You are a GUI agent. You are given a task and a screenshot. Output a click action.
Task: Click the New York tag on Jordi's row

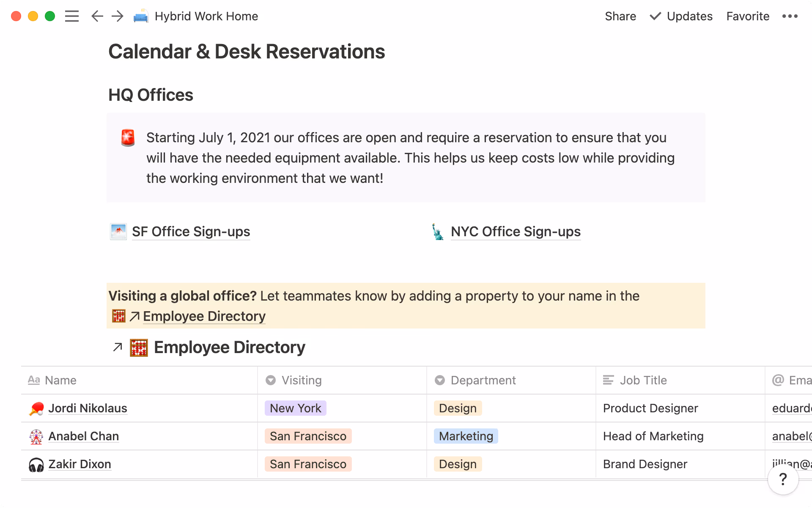[295, 408]
